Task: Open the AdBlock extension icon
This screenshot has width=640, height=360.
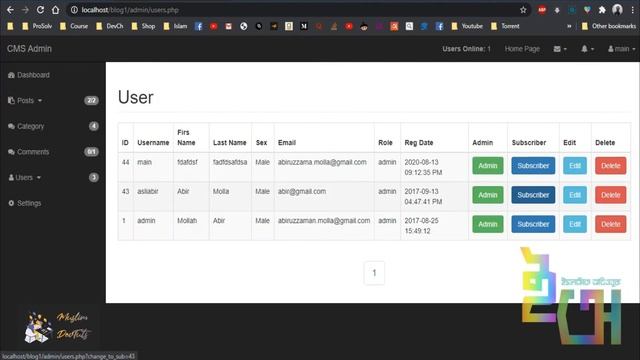Action: tap(542, 10)
